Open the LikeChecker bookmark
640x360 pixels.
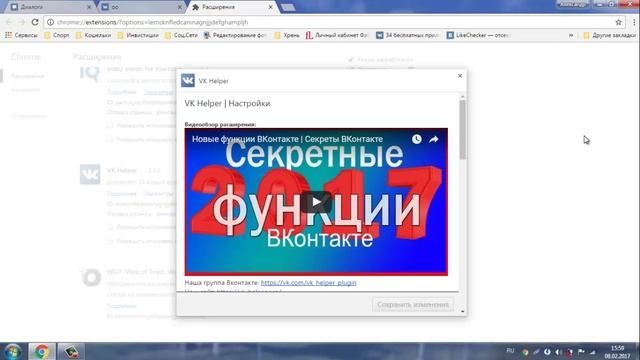(478, 36)
